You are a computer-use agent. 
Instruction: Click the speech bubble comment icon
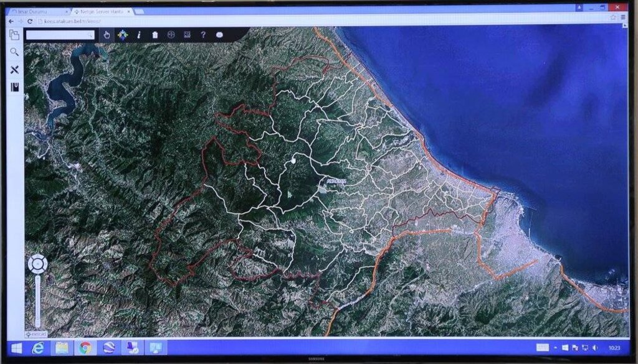click(219, 35)
